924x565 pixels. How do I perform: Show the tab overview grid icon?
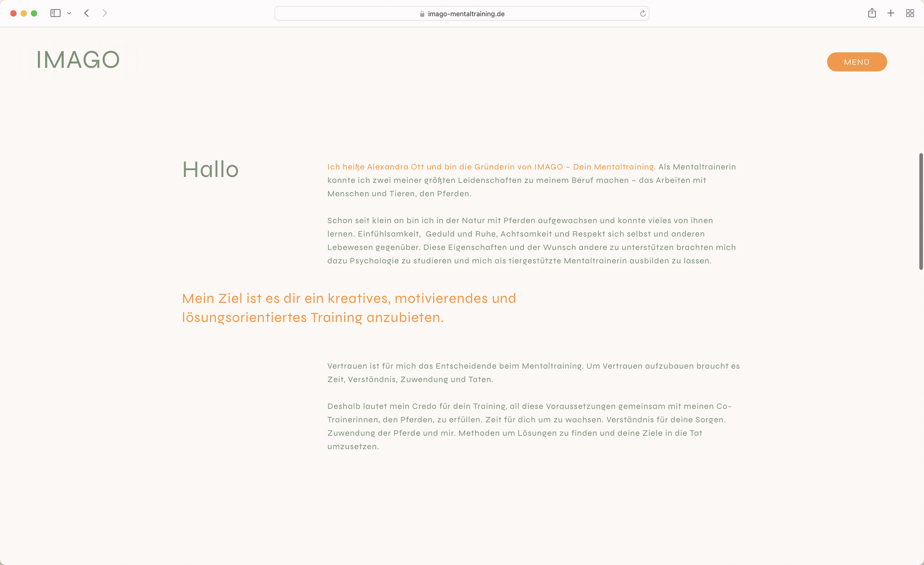(910, 14)
